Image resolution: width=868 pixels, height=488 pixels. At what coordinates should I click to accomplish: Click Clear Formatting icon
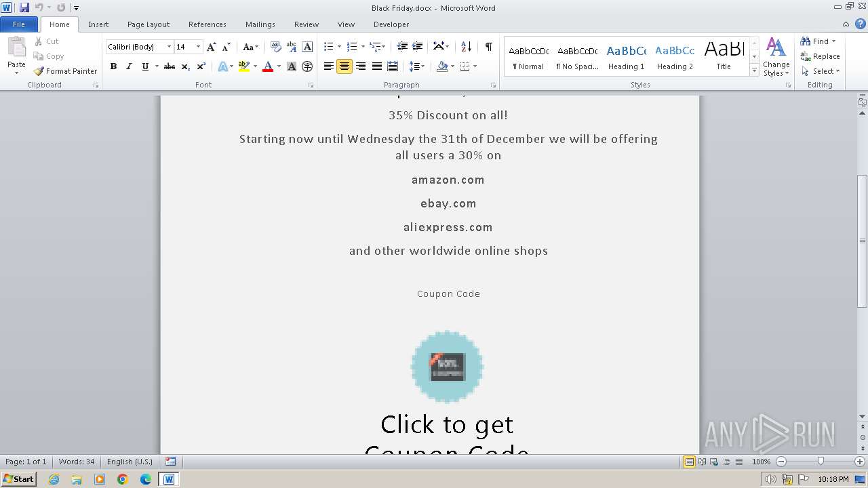276,47
